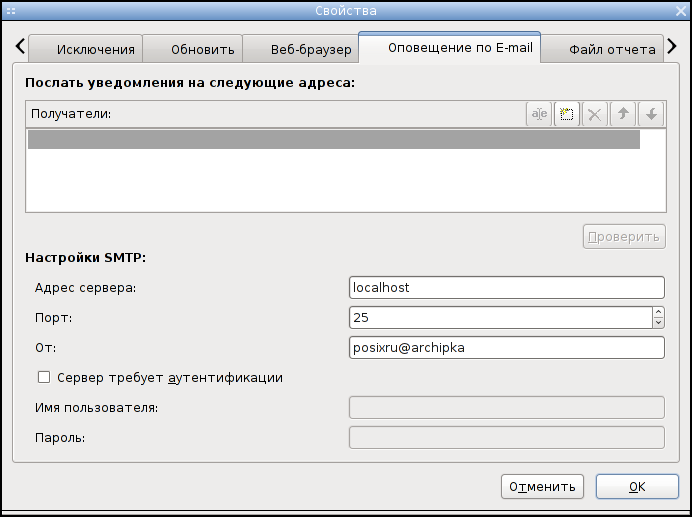Move recipient up arrow icon
Viewport: 692px width, 517px height.
pyautogui.click(x=623, y=114)
